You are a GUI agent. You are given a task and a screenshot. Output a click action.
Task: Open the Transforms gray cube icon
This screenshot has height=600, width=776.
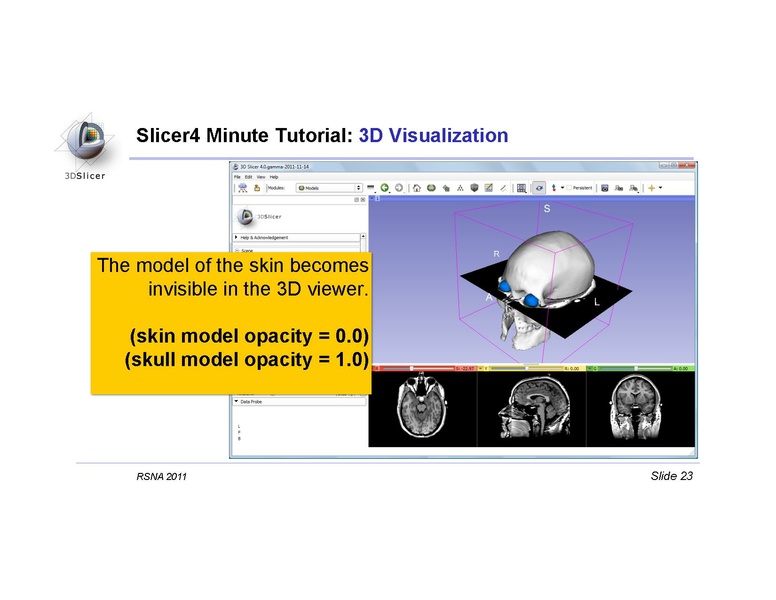point(474,188)
